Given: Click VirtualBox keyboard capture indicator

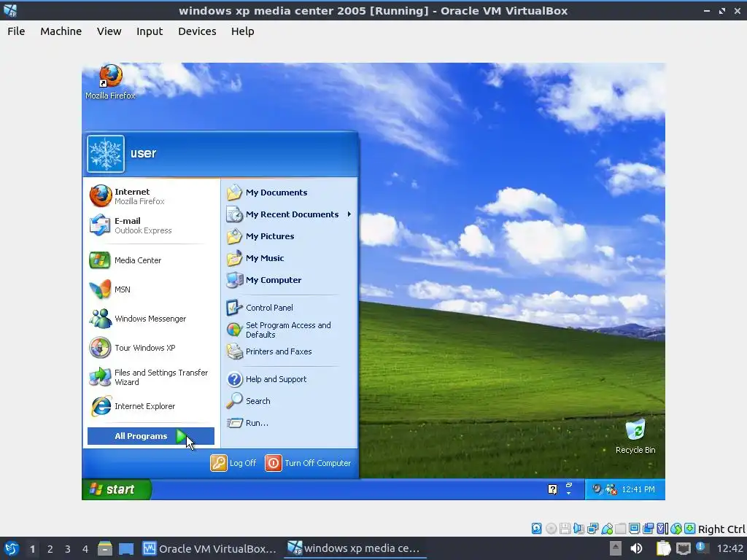Looking at the screenshot, I should (689, 528).
